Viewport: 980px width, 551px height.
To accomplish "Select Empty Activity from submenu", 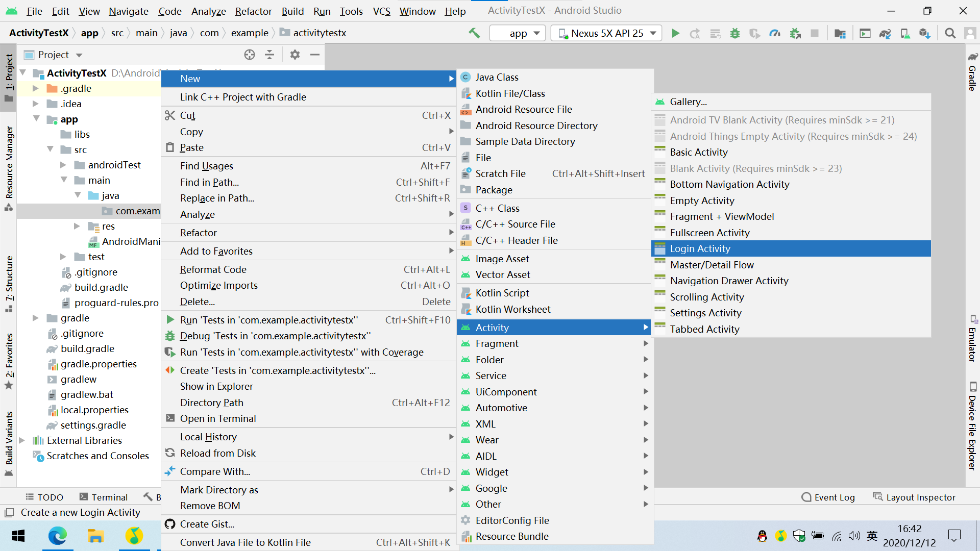I will point(702,201).
